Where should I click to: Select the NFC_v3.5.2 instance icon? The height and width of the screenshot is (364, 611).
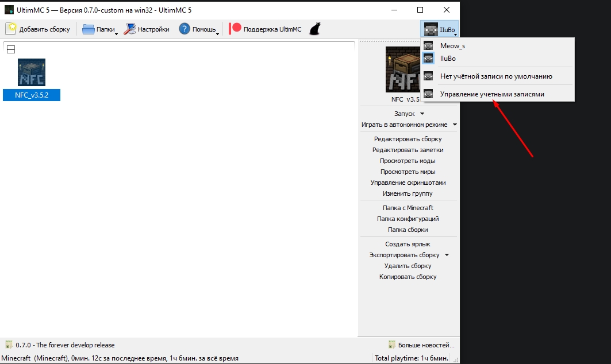(32, 72)
